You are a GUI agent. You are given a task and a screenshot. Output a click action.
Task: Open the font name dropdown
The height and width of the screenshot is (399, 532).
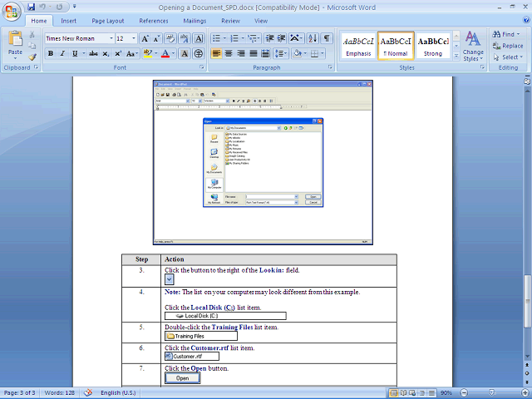pos(111,38)
